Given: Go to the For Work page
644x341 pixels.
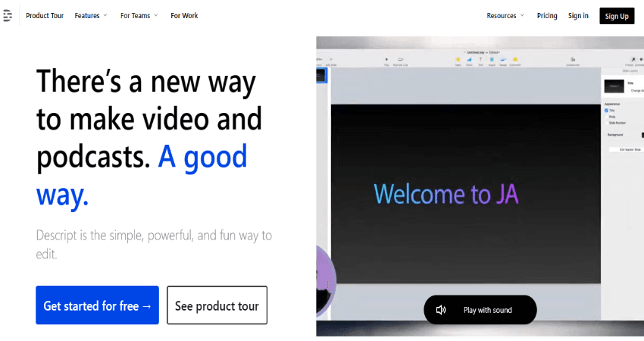Looking at the screenshot, I should click(x=184, y=16).
